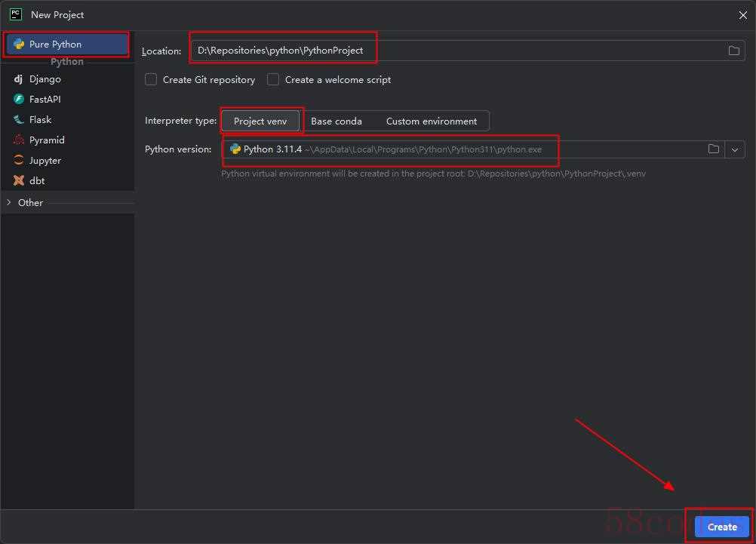The width and height of the screenshot is (756, 544).
Task: Click the Create button
Action: click(722, 527)
